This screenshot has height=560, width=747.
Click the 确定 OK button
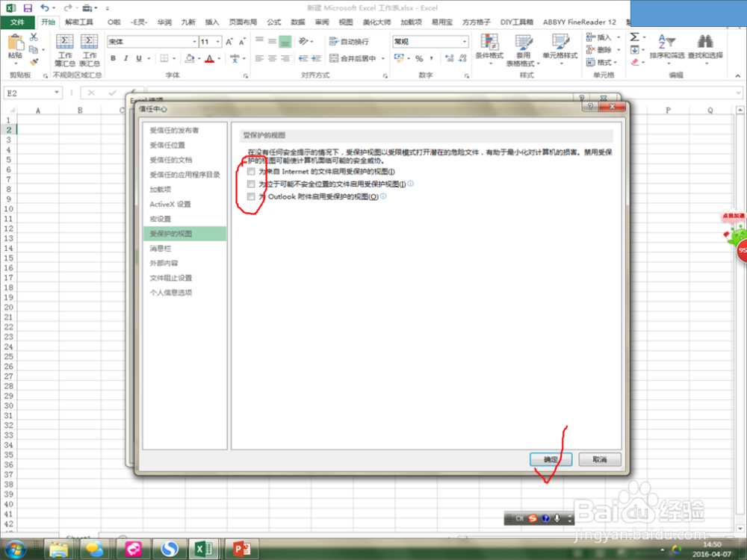click(x=551, y=459)
